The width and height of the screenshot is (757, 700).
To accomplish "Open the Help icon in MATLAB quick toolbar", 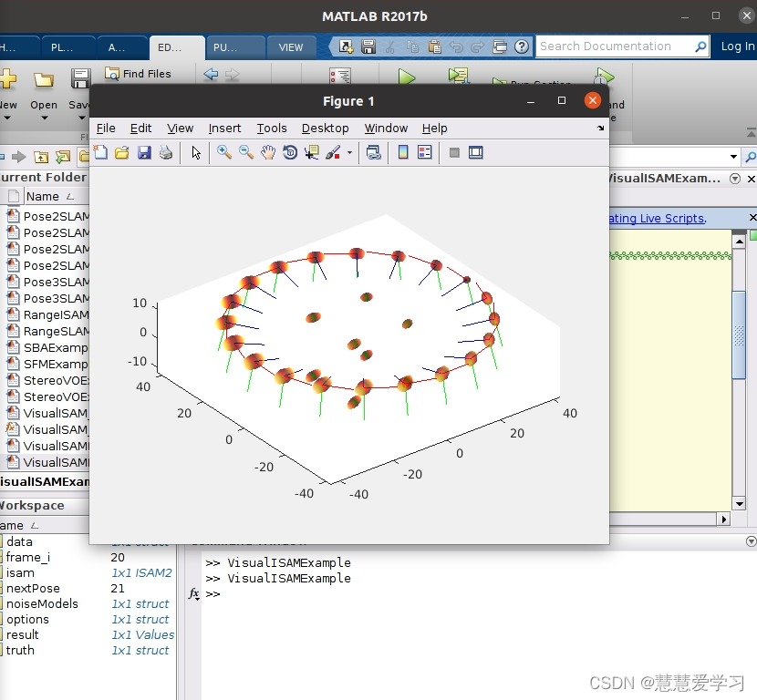I will (520, 46).
